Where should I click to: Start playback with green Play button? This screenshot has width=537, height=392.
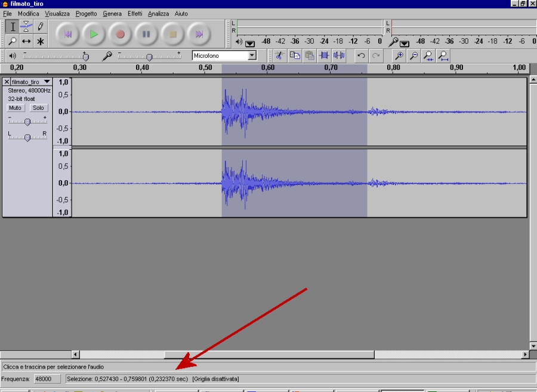click(x=94, y=34)
